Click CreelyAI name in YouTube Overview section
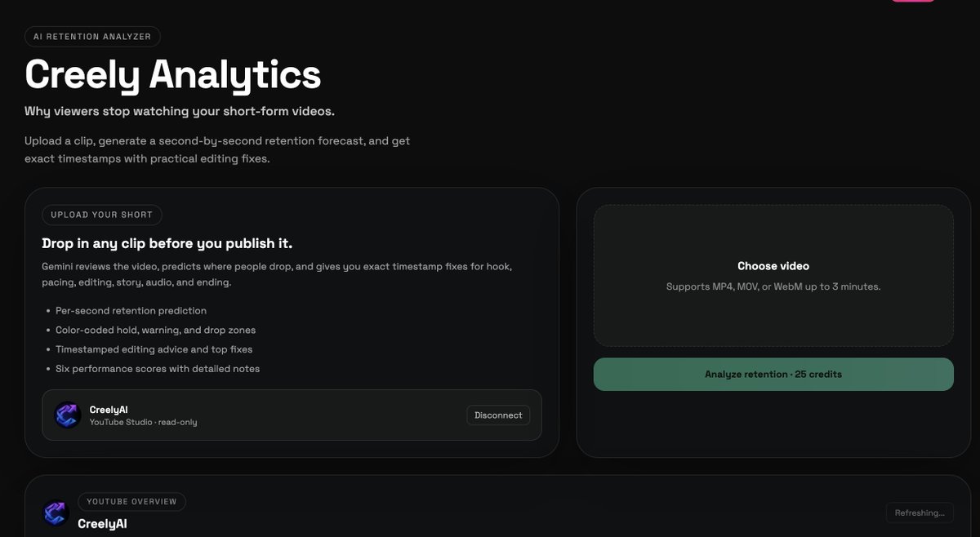 point(102,524)
